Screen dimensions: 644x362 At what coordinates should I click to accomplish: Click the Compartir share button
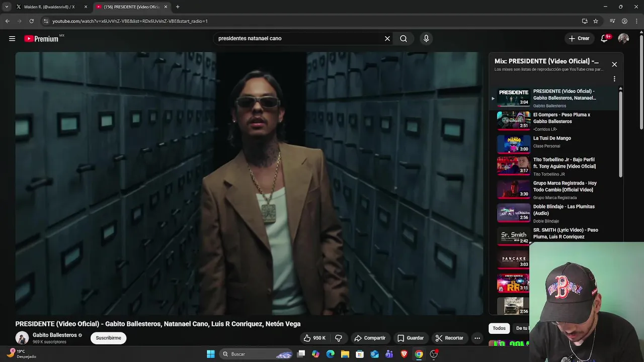pyautogui.click(x=370, y=338)
